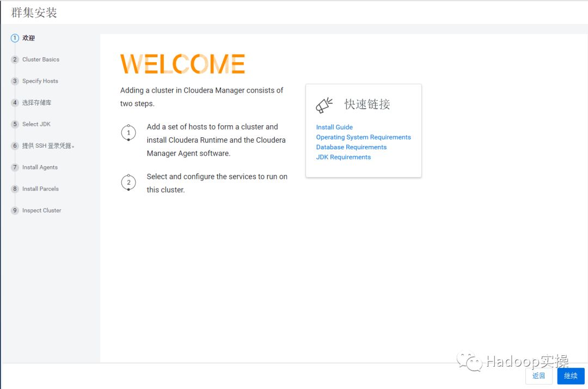Go to the Install Agents step
588x389 pixels.
pos(40,167)
